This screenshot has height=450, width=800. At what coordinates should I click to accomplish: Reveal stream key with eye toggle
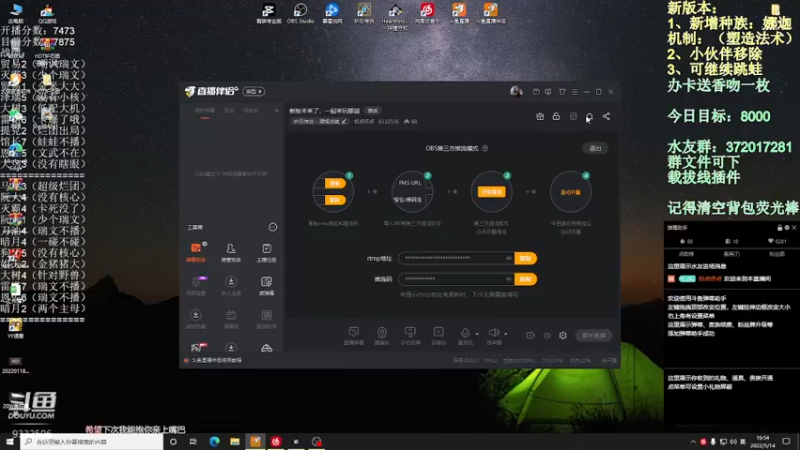[509, 279]
